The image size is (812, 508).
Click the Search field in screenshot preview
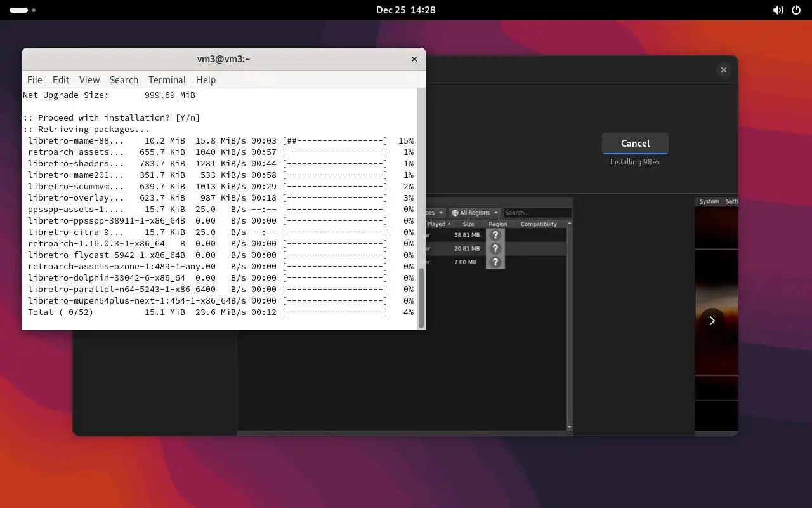coord(537,213)
